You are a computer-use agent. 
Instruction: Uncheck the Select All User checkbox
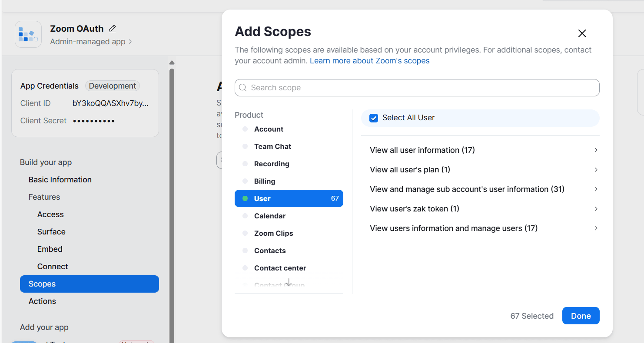[x=373, y=118]
